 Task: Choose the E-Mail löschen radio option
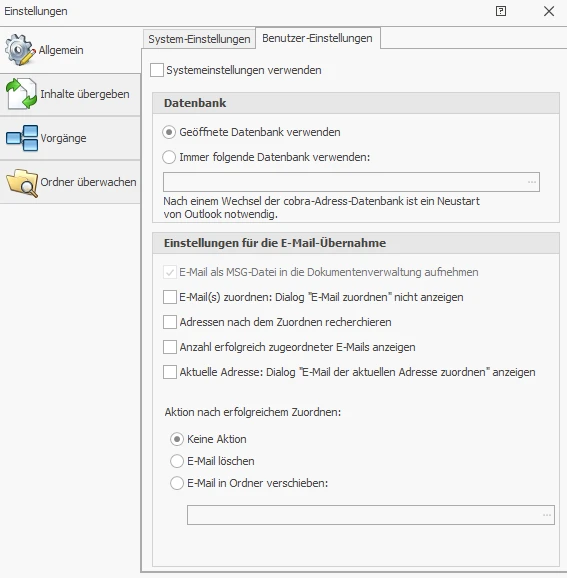[x=177, y=461]
